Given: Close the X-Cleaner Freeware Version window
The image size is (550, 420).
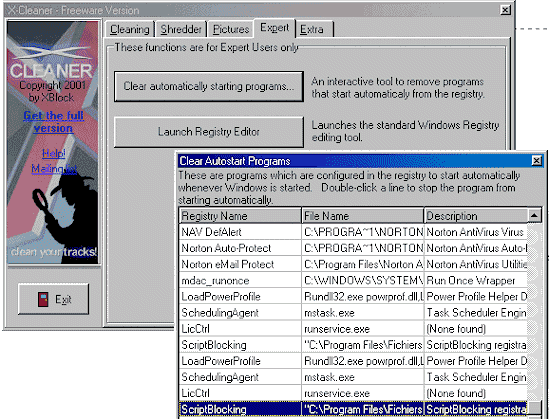Looking at the screenshot, I should click(x=505, y=10).
